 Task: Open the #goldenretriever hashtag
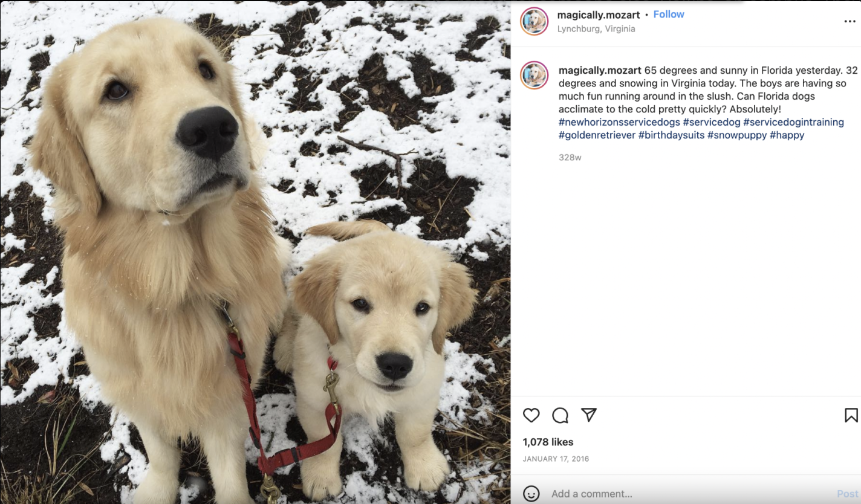[597, 135]
